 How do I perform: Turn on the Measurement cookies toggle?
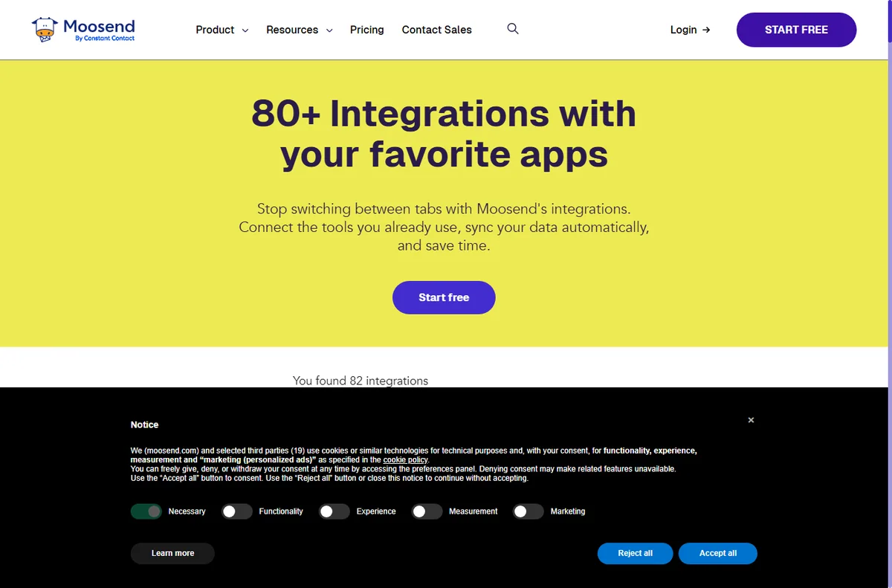427,511
